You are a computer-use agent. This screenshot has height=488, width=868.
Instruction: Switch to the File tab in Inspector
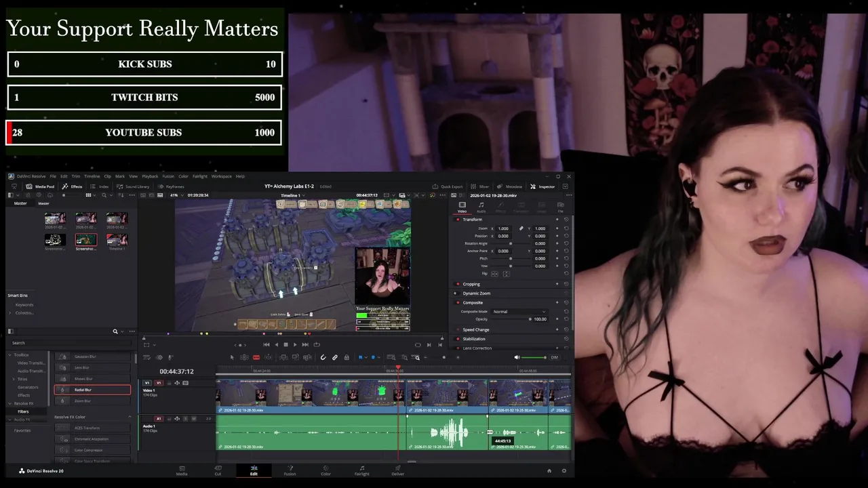click(560, 207)
